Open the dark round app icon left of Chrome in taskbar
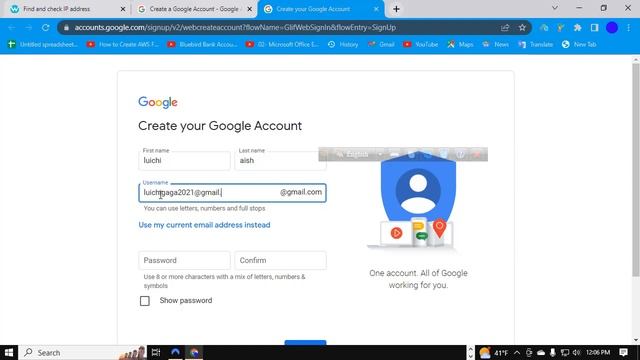 click(x=176, y=353)
